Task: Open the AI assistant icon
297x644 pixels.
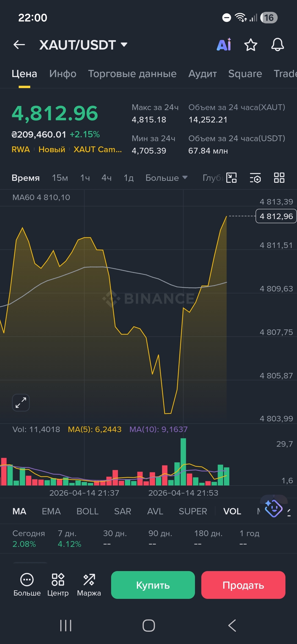Action: (x=224, y=45)
